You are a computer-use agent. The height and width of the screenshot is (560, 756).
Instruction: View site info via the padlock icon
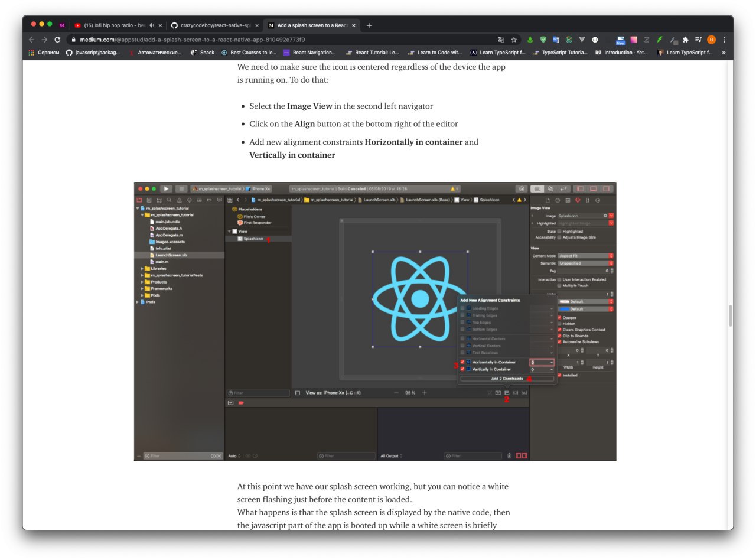click(x=74, y=40)
